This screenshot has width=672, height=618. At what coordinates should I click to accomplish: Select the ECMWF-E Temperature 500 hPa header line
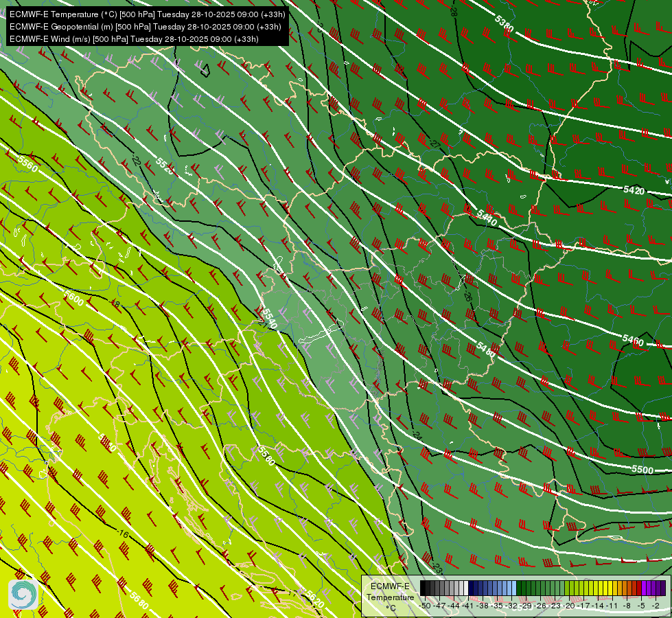148,14
